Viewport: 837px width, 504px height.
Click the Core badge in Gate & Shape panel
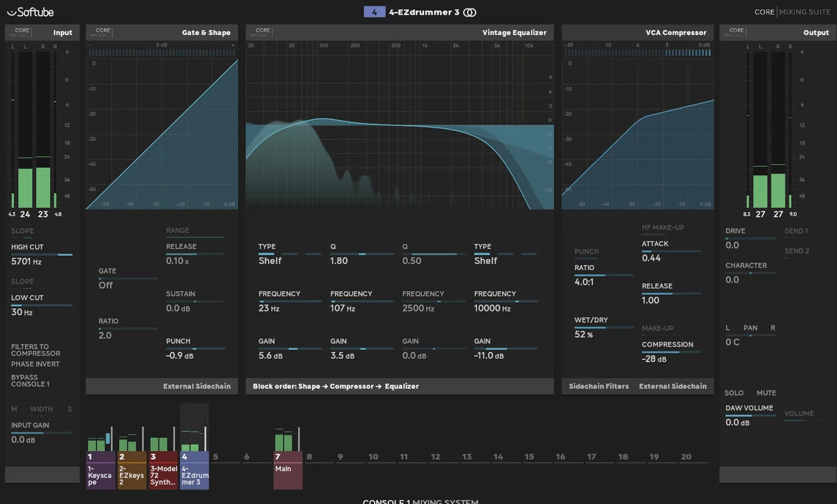(x=103, y=32)
